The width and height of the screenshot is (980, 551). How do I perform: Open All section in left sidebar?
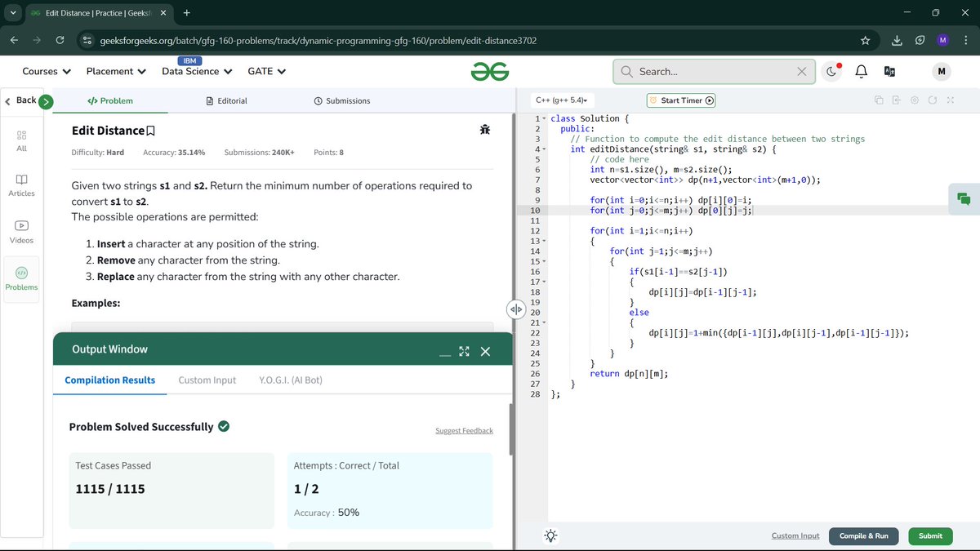point(21,140)
